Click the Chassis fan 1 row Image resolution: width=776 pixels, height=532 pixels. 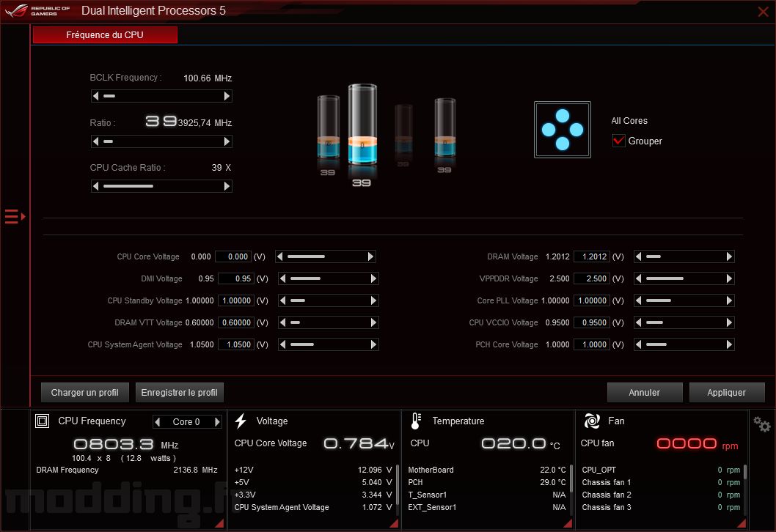(661, 482)
